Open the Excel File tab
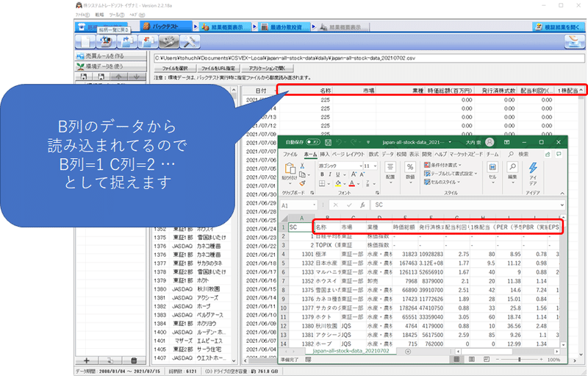588x376 pixels. [290, 155]
